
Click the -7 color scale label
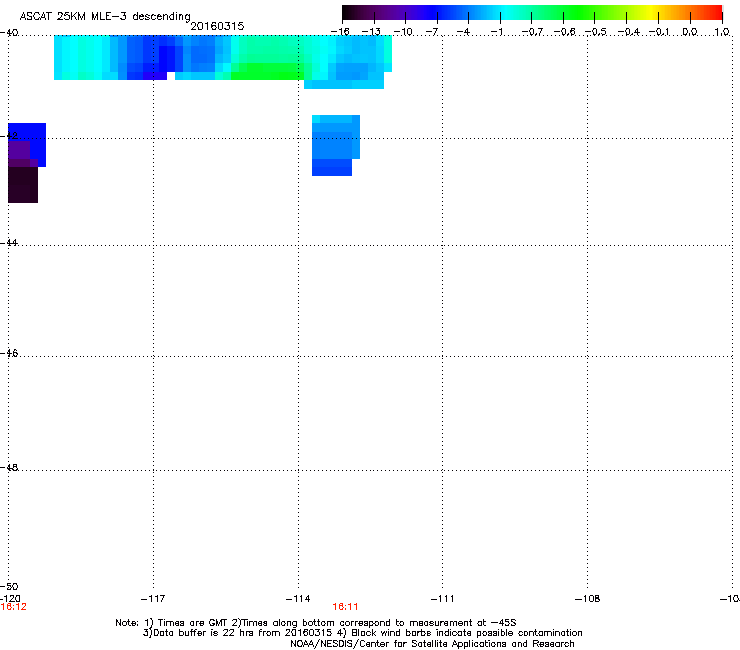[432, 32]
